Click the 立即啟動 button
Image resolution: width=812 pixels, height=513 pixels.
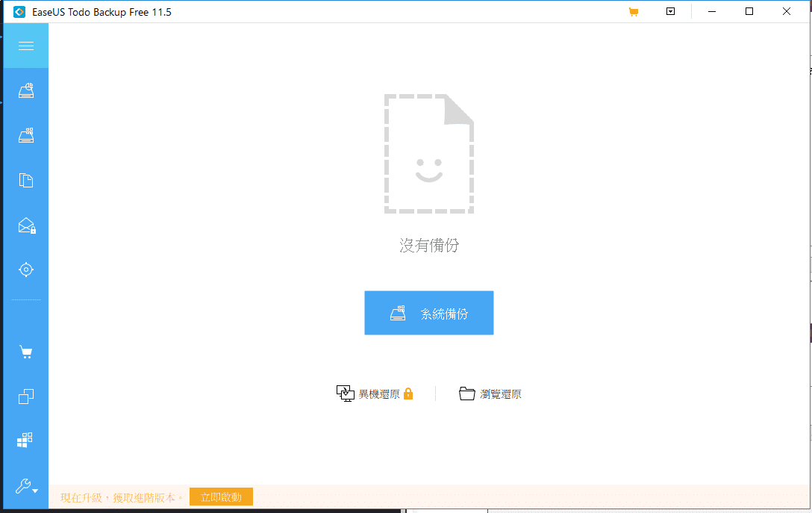point(221,497)
